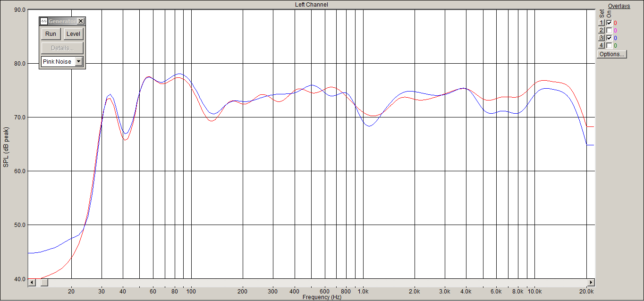The height and width of the screenshot is (301, 644).
Task: Set overlay 4 with the Set 4 button
Action: click(602, 45)
